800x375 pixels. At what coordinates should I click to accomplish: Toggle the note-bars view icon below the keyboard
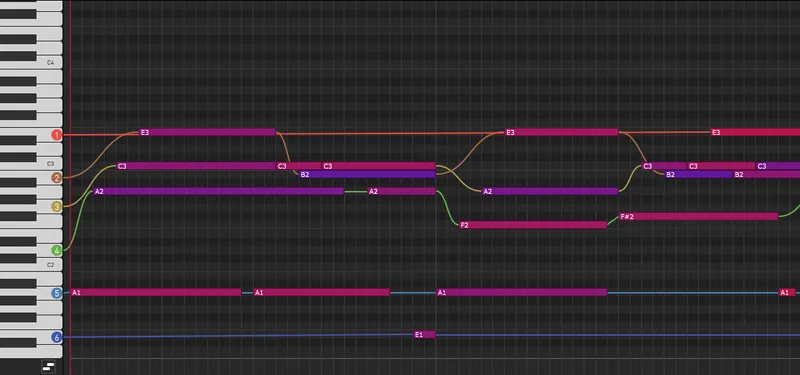pyautogui.click(x=48, y=366)
